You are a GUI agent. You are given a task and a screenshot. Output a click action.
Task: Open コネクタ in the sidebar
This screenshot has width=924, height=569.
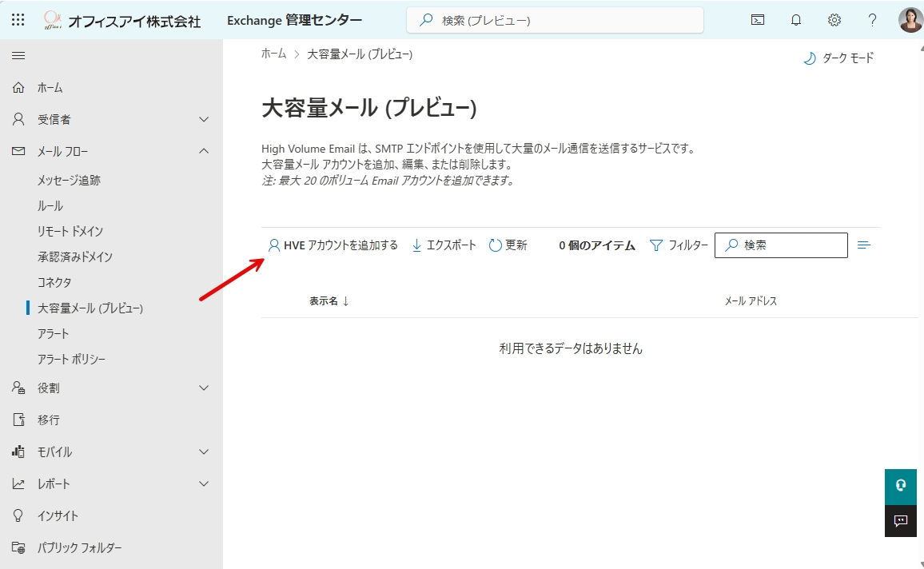click(x=54, y=282)
